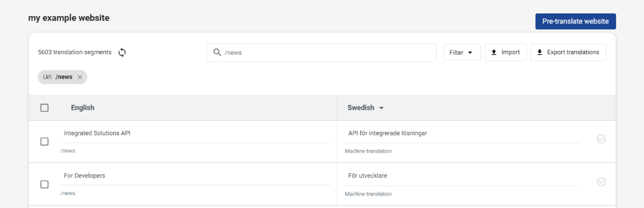Click the Export translations button
This screenshot has width=644, height=208.
[568, 52]
